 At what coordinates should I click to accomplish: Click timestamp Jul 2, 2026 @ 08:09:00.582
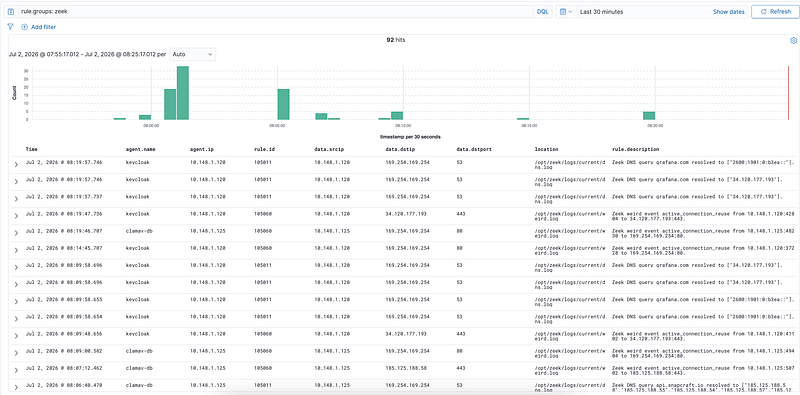[x=64, y=351]
